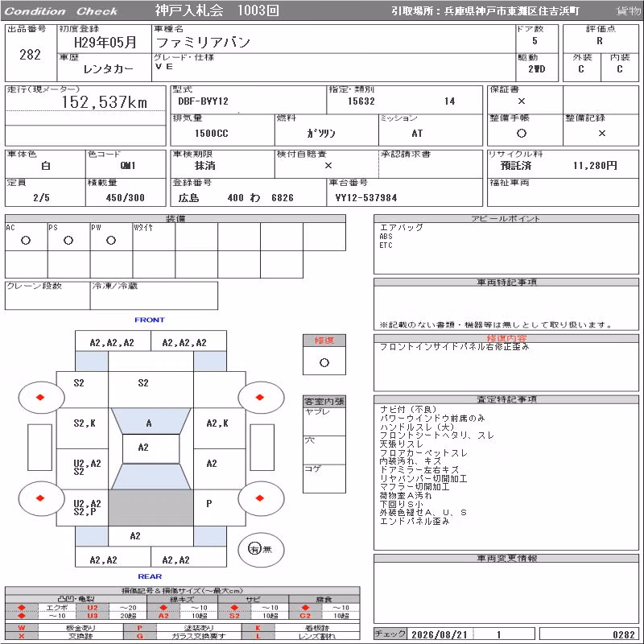Click the note "ハンドルスレ（大）"

417,427
